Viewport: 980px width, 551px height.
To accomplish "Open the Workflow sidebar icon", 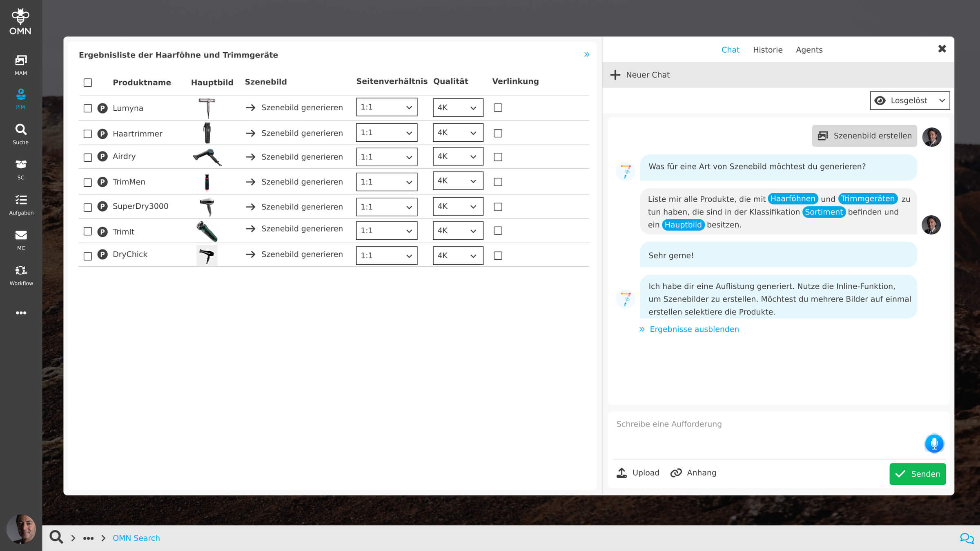I will tap(21, 275).
